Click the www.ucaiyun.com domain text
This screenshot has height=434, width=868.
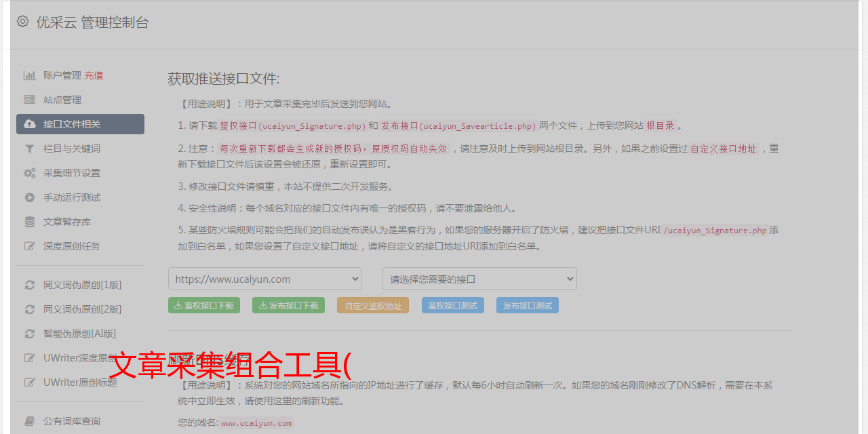click(256, 423)
